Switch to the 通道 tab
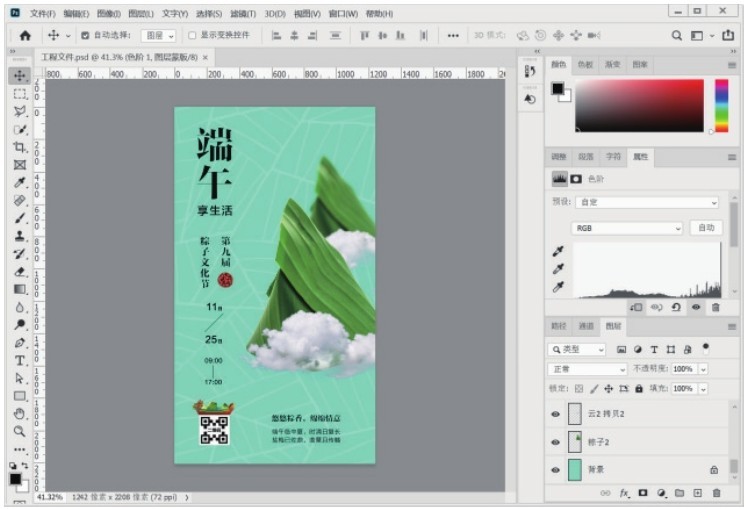 click(x=586, y=326)
